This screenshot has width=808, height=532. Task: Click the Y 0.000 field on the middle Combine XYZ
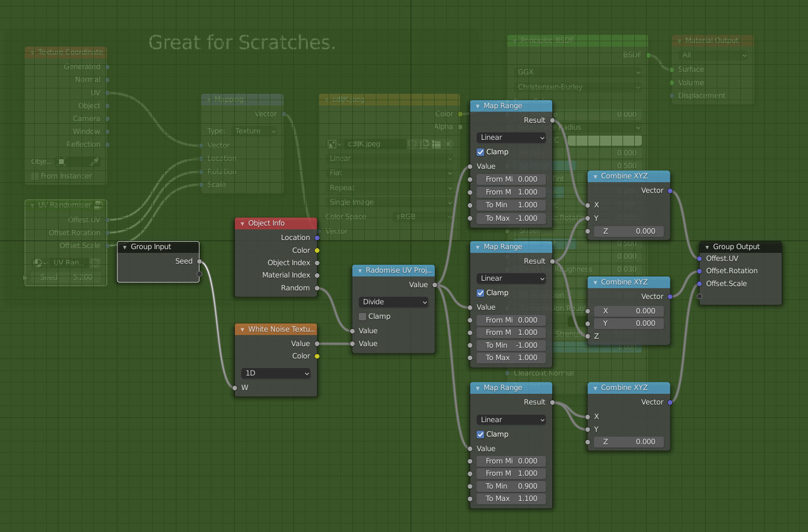628,324
